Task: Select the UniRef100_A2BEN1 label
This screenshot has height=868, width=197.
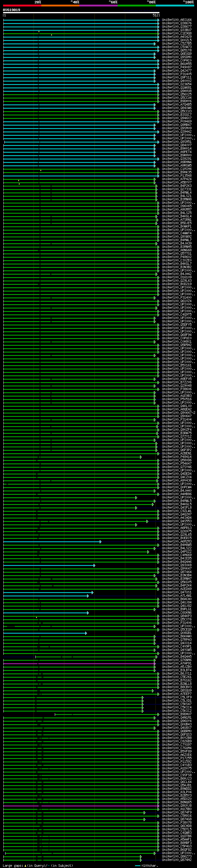Action: pyautogui.click(x=177, y=454)
